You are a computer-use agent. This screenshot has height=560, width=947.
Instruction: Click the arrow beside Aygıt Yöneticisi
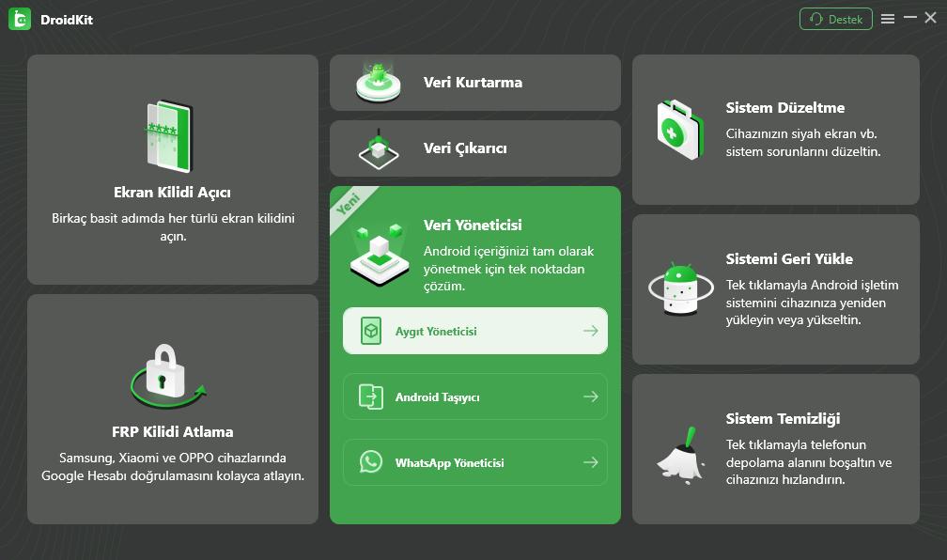click(591, 331)
